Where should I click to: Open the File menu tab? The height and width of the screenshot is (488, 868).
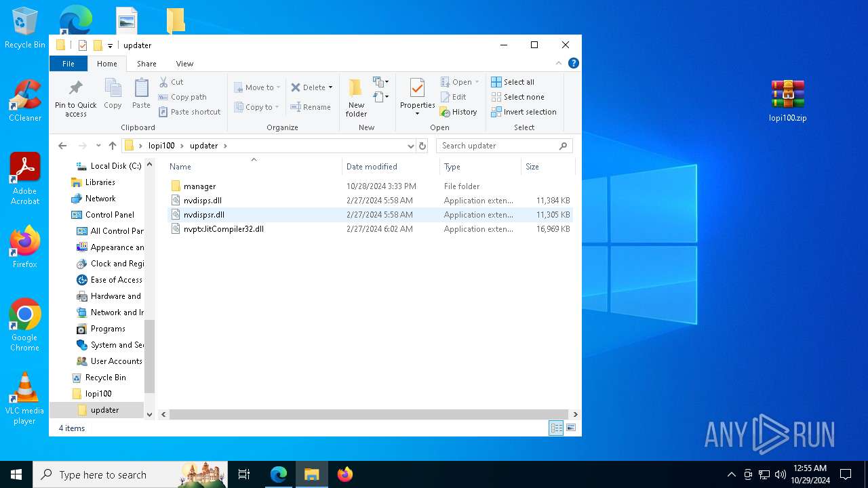[x=68, y=64]
